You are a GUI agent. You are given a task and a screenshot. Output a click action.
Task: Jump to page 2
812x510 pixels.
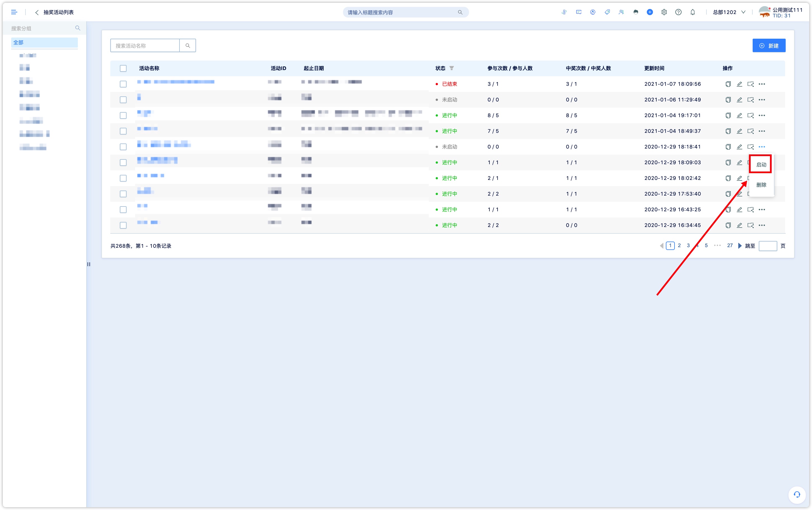pyautogui.click(x=679, y=245)
